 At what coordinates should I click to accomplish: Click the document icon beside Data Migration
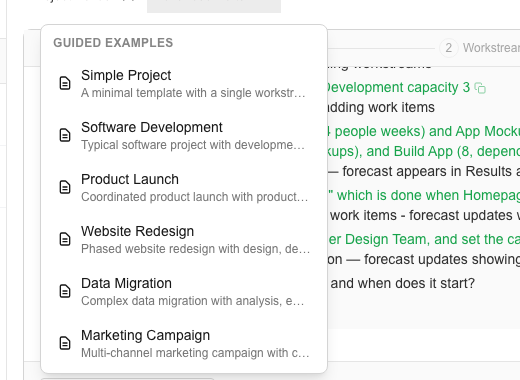(65, 291)
